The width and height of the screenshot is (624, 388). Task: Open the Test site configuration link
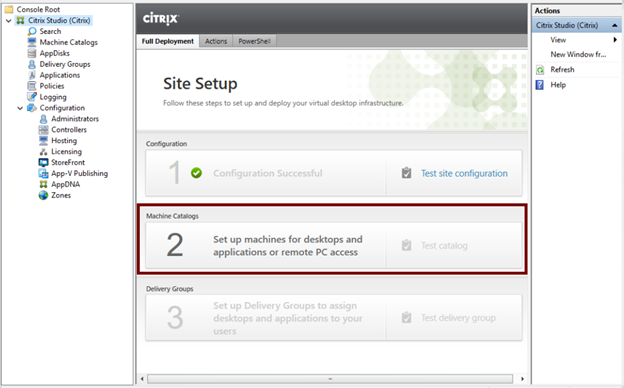[464, 173]
